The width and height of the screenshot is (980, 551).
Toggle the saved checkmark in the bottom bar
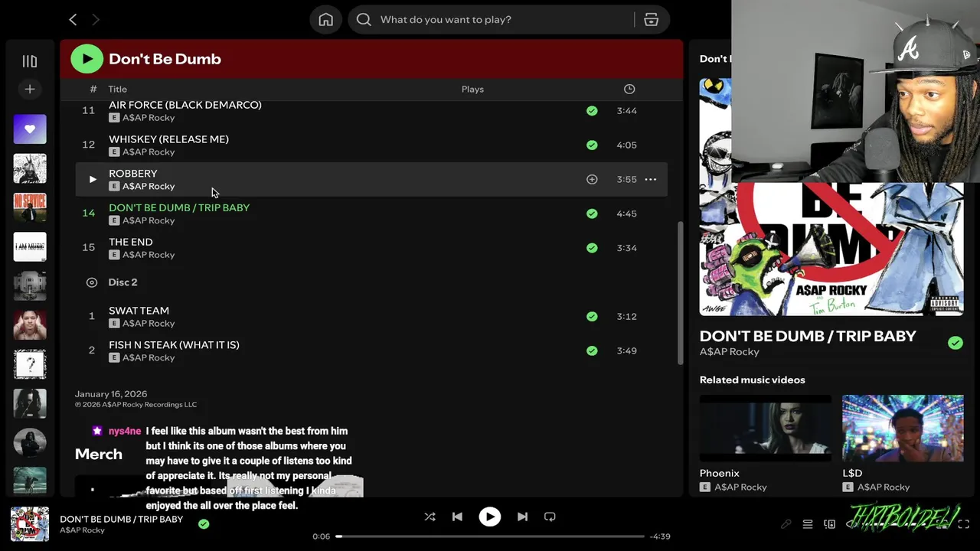(204, 524)
